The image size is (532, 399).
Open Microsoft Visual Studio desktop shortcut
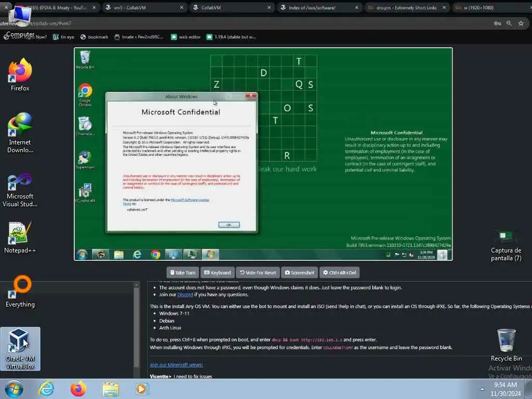pyautogui.click(x=20, y=190)
